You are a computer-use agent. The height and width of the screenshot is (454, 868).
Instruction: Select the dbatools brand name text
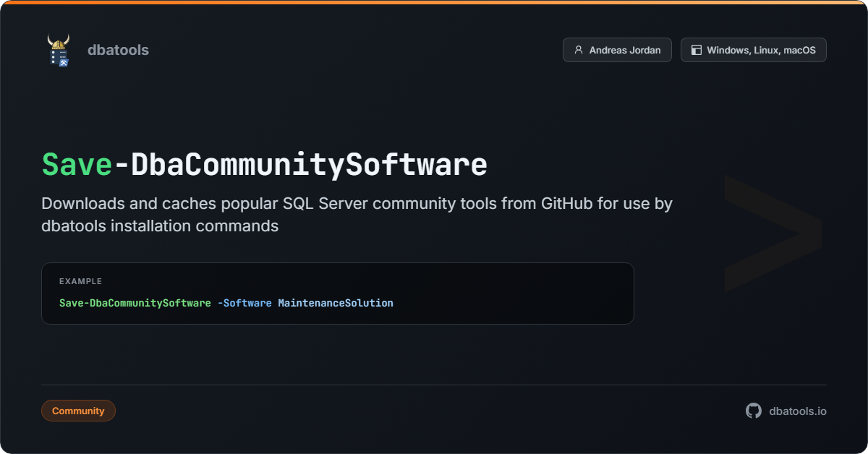tap(118, 50)
